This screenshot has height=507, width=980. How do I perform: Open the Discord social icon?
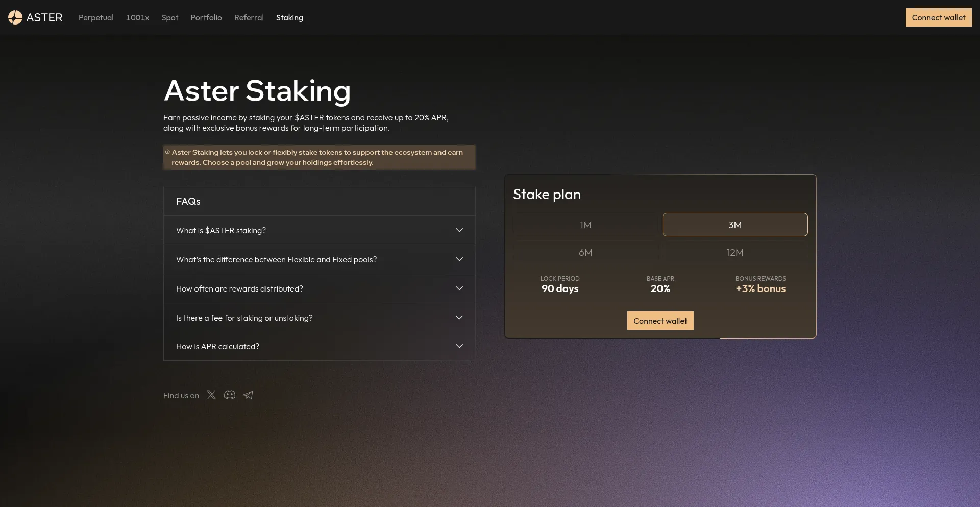pos(230,395)
